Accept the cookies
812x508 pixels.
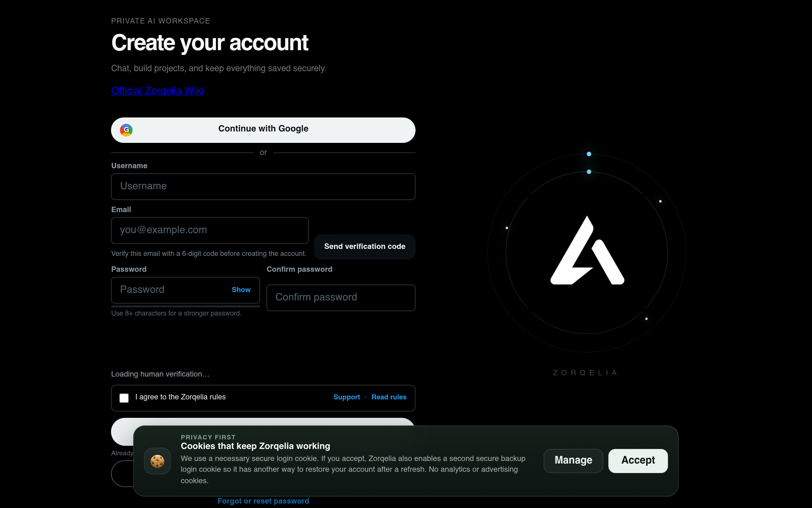point(638,461)
